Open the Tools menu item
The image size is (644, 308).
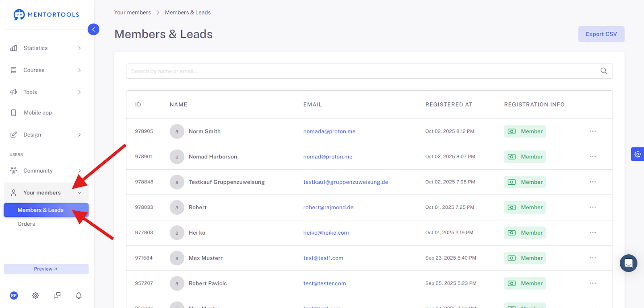46,92
